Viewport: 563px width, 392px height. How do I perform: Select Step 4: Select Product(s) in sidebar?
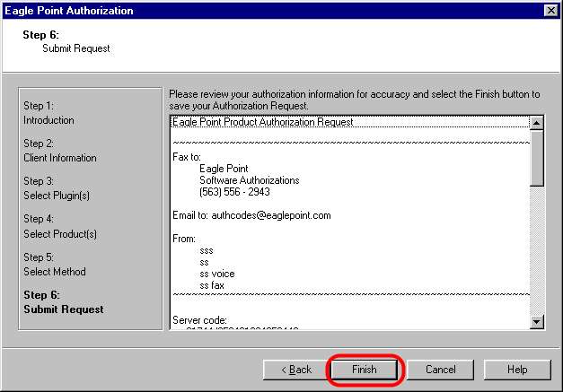(60, 227)
